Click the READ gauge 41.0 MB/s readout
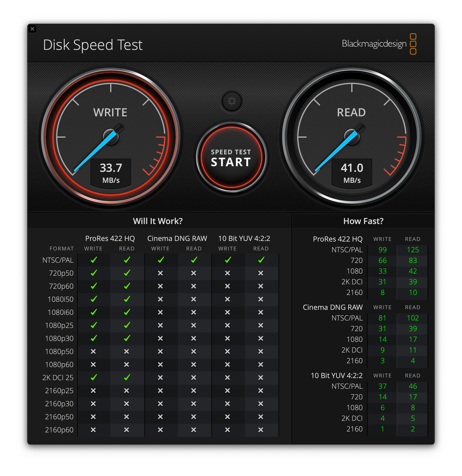This screenshot has width=462, height=476. (x=352, y=173)
